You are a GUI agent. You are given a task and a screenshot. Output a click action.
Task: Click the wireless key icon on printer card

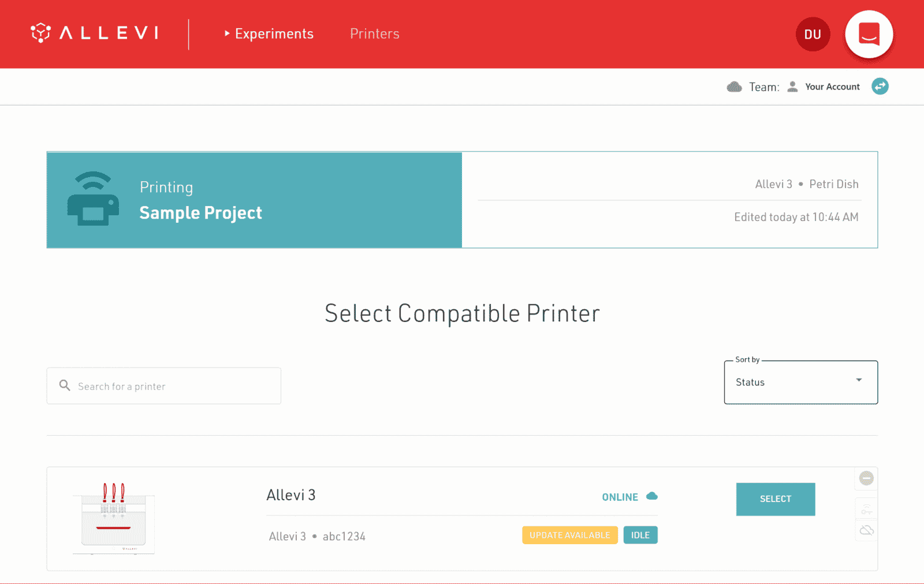(866, 509)
